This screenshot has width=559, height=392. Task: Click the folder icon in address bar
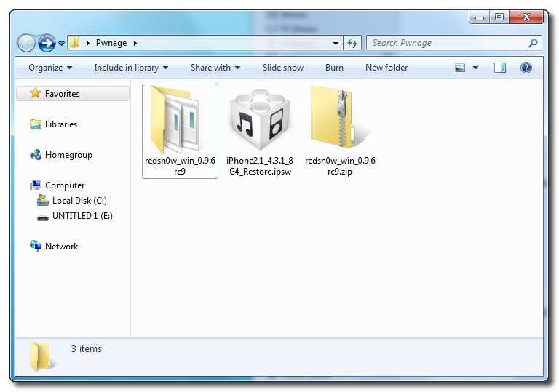(x=75, y=43)
